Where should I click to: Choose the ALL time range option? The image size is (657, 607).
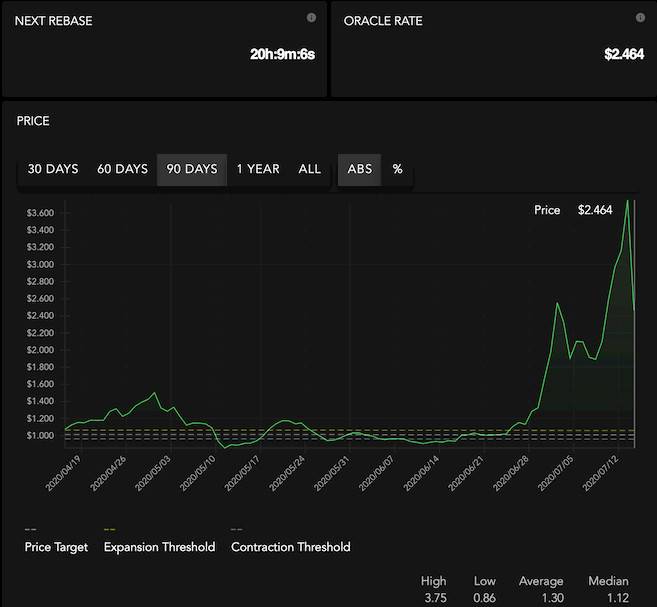click(x=310, y=169)
